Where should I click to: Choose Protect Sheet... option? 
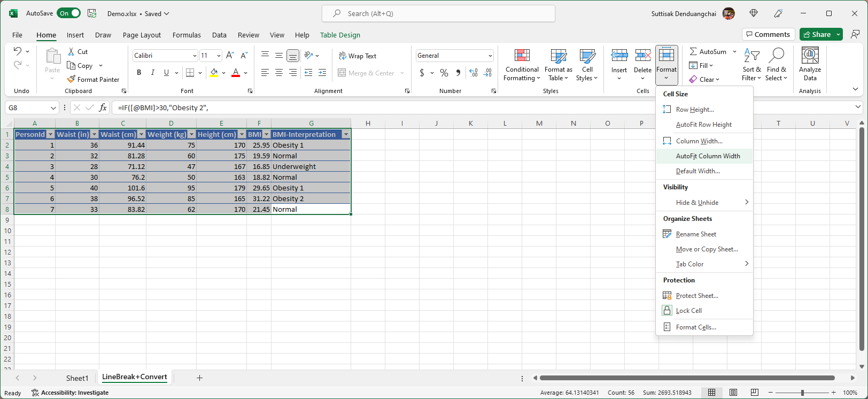point(704,296)
